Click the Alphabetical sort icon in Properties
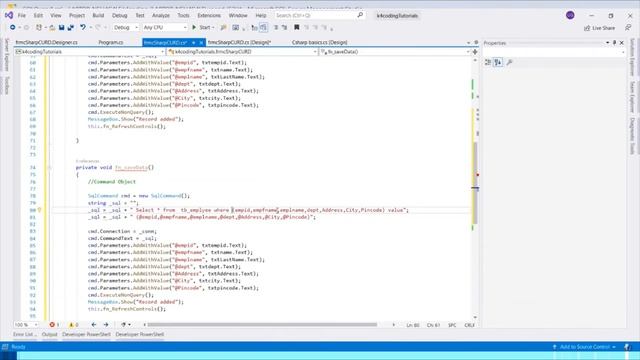Screen dimensions: 640x360 [498, 62]
